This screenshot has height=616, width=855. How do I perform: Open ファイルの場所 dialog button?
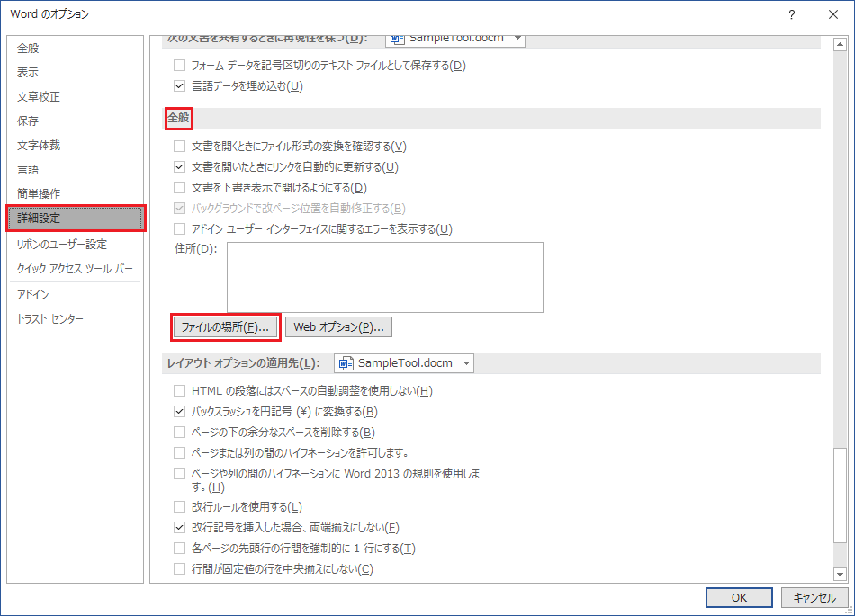(225, 326)
